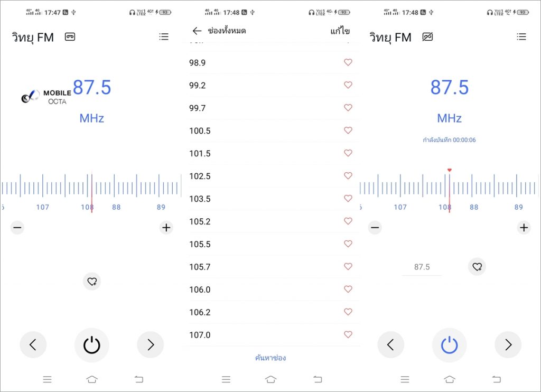541x392 pixels.
Task: Add 87.5 to favorites in left screen
Action: point(92,282)
